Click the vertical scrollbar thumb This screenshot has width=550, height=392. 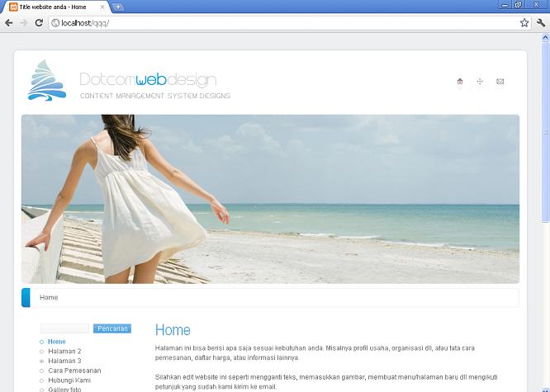(545, 131)
